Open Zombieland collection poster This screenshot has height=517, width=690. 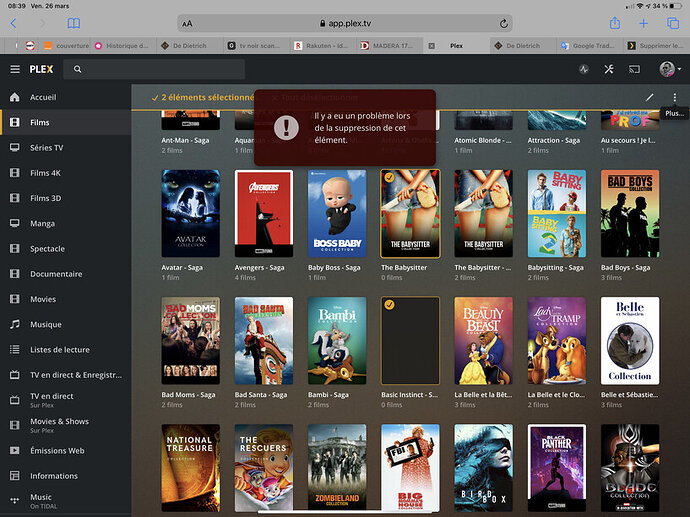coord(337,468)
